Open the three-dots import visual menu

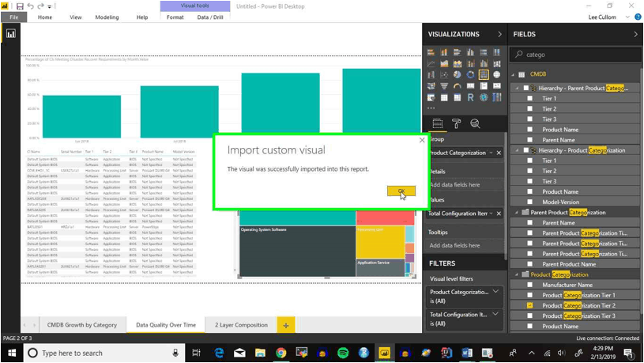(431, 108)
